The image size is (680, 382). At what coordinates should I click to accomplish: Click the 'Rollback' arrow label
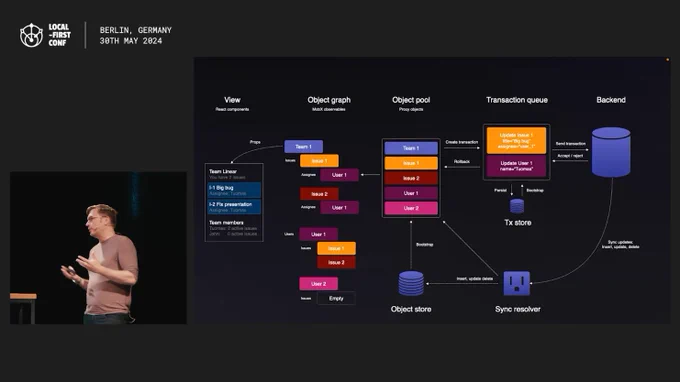461,162
